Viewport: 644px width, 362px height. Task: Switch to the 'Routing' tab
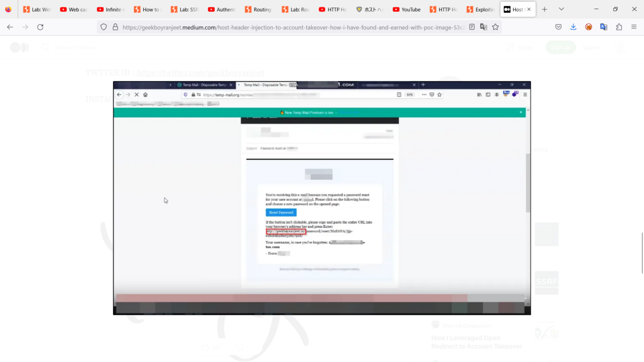pos(258,9)
